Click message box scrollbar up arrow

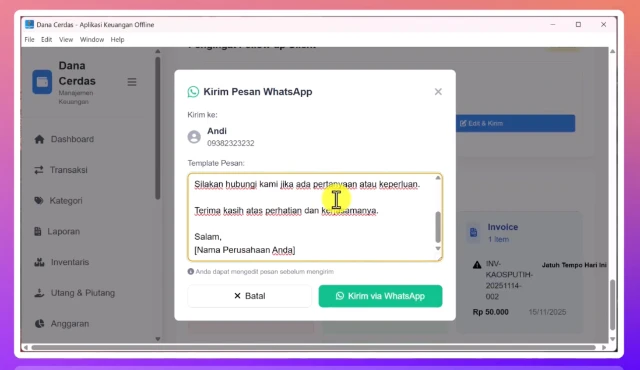pyautogui.click(x=438, y=178)
